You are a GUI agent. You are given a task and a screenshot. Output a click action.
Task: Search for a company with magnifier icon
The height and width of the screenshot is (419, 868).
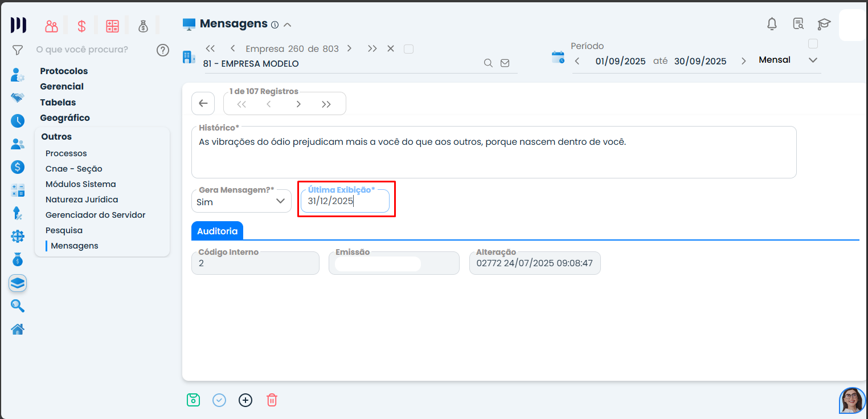(488, 63)
